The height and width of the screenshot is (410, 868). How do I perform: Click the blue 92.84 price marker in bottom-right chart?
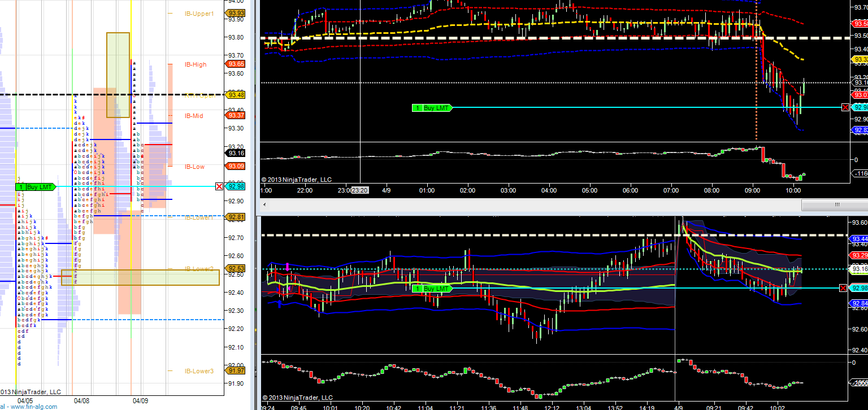pos(858,303)
